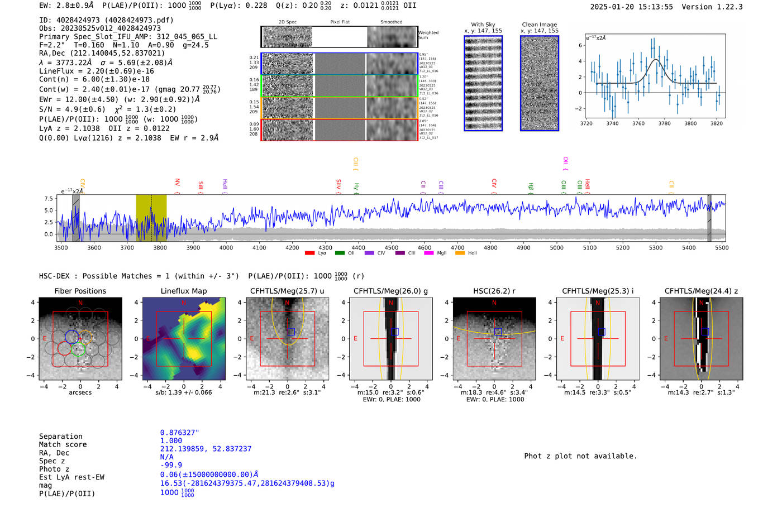Open the CFHTLS/Meg(25.7) u cutout image

(287, 339)
